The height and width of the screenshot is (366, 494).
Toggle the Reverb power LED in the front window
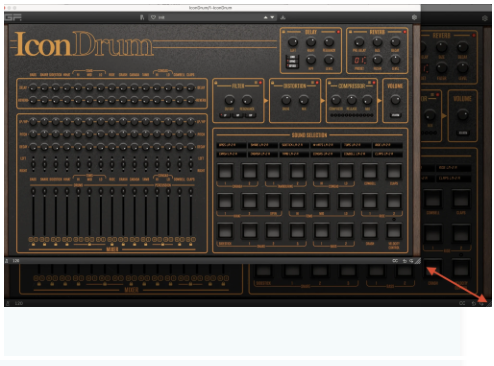405,32
